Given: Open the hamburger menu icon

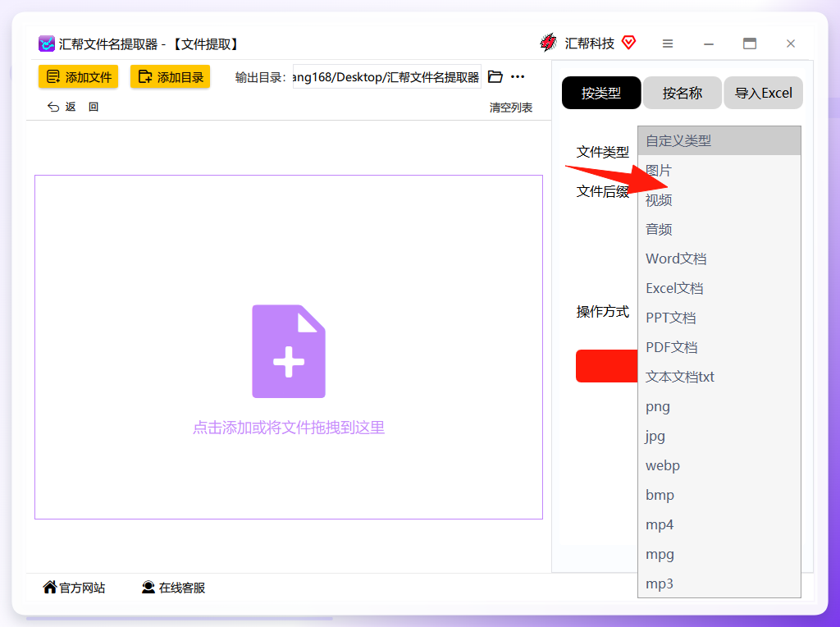Looking at the screenshot, I should coord(668,43).
